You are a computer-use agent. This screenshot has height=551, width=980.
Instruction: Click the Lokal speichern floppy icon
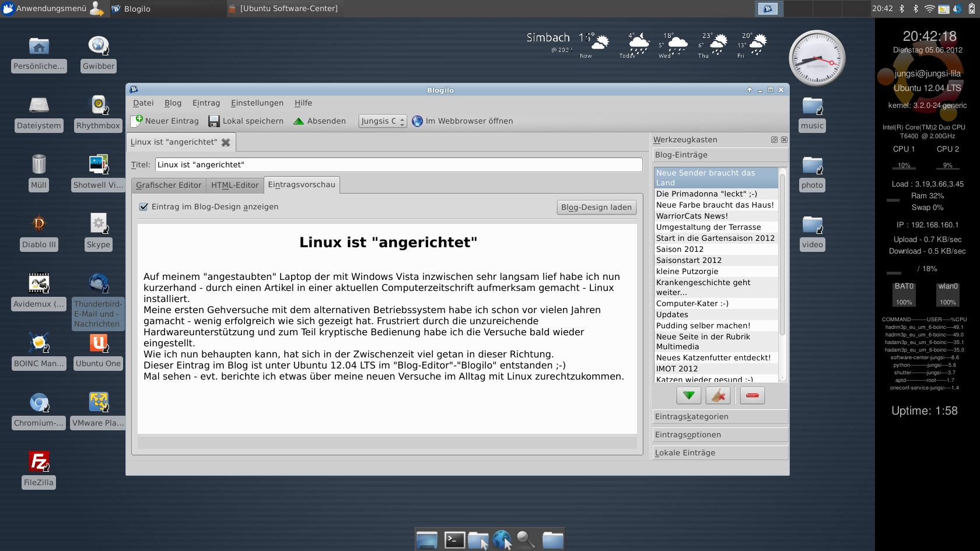pos(214,121)
